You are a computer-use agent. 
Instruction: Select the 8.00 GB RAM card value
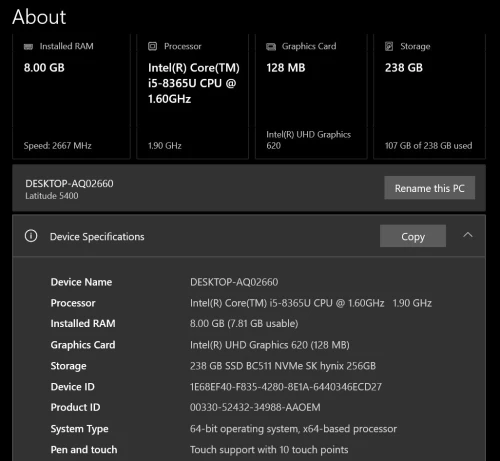[44, 68]
